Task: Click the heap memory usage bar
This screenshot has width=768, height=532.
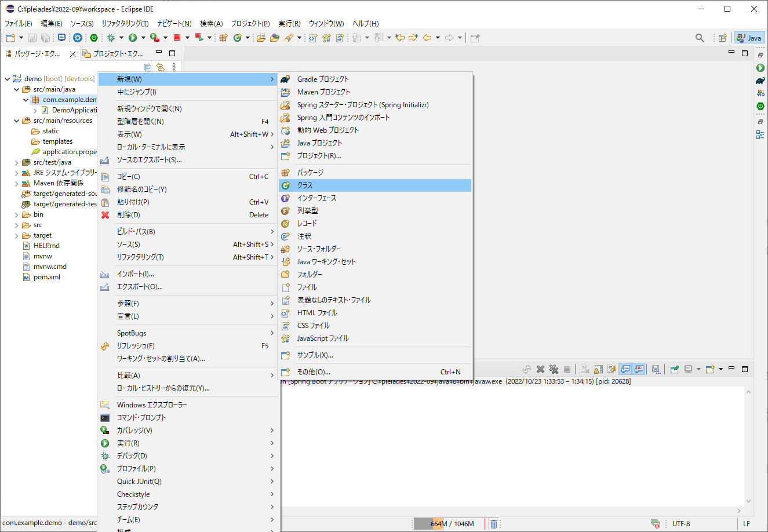Action: [450, 524]
